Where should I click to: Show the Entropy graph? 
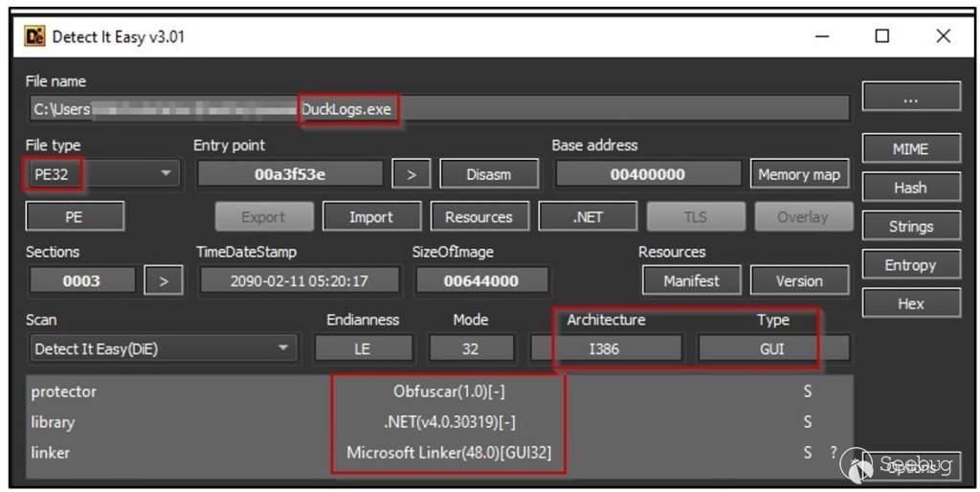tap(911, 265)
